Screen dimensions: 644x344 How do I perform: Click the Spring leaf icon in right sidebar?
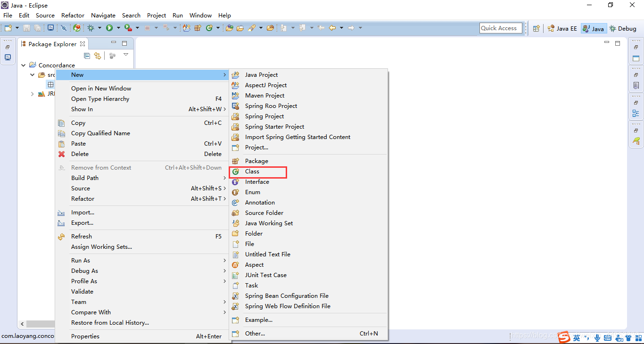click(x=636, y=141)
